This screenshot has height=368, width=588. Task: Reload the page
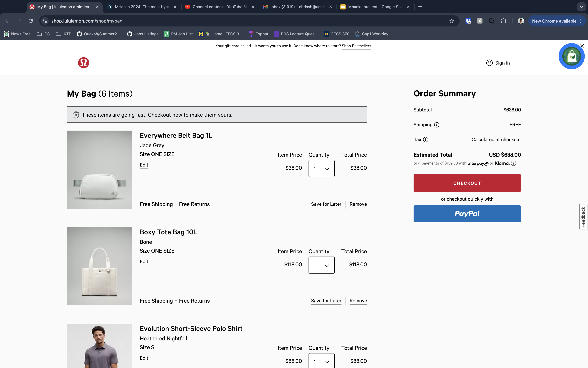tap(31, 21)
